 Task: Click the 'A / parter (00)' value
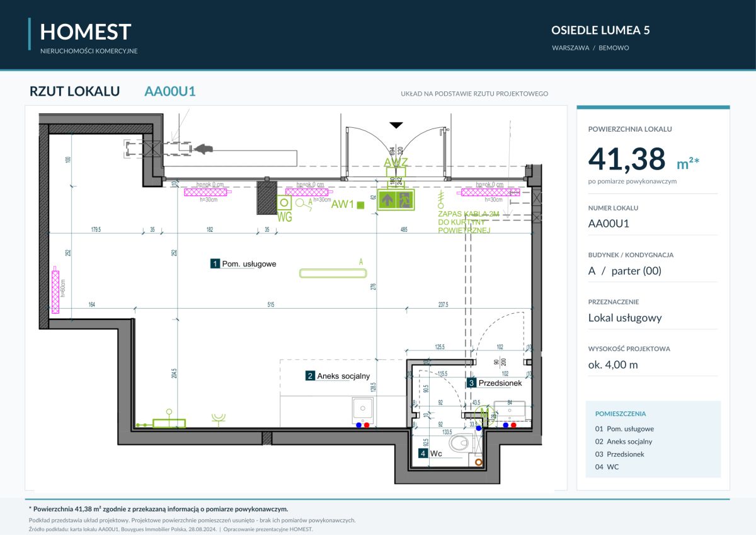tap(625, 271)
